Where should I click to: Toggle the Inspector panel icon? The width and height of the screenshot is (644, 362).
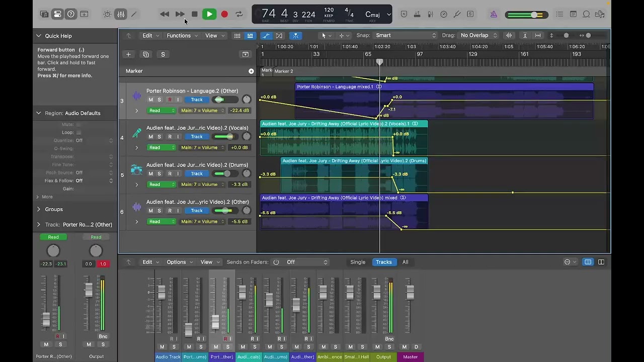tap(57, 14)
